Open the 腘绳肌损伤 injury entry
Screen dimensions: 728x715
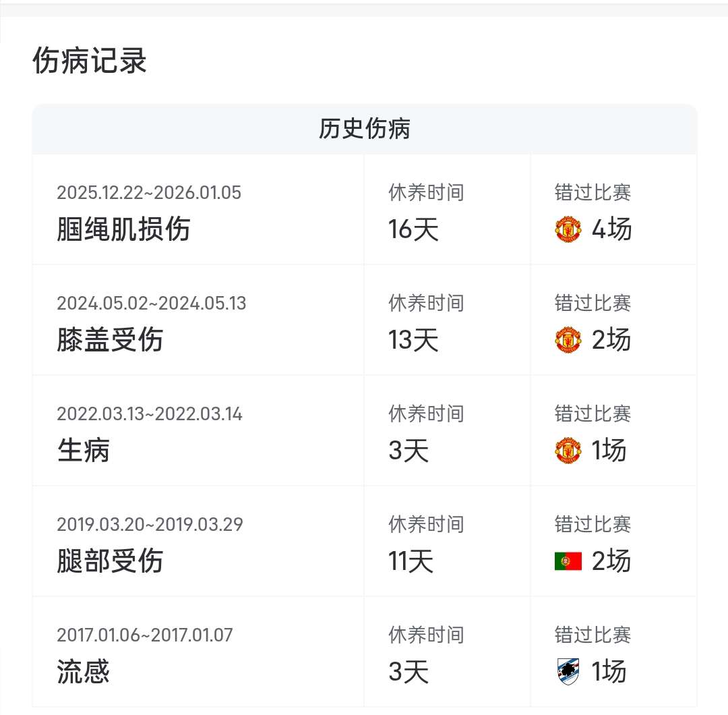point(123,229)
